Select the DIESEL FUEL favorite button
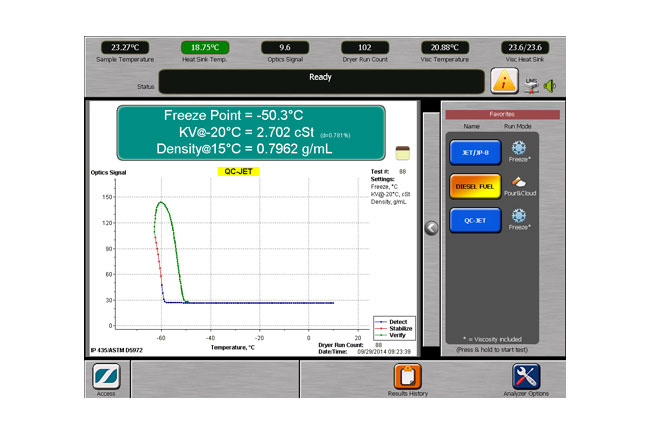 (x=473, y=185)
